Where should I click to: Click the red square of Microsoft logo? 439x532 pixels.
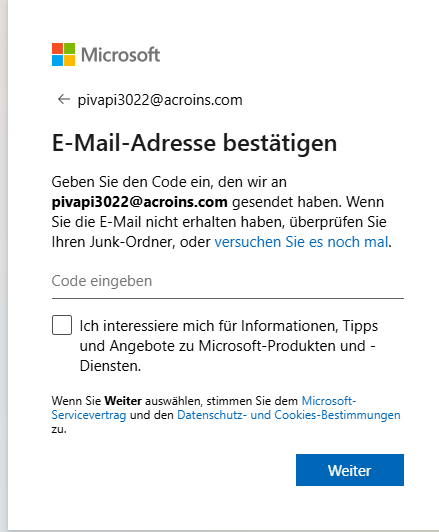[x=57, y=49]
